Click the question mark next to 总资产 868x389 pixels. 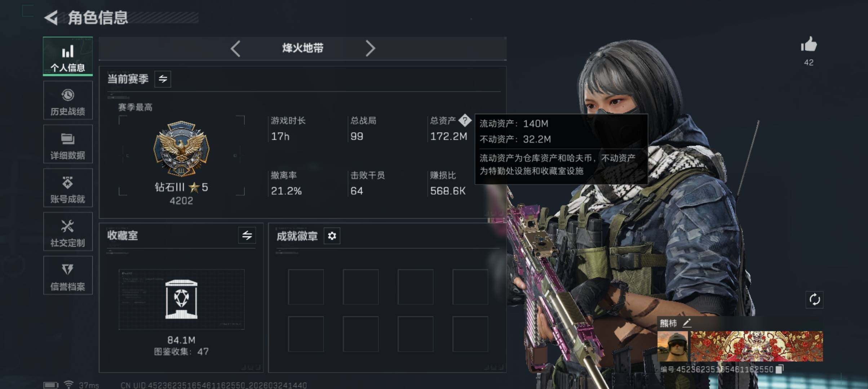tap(465, 120)
